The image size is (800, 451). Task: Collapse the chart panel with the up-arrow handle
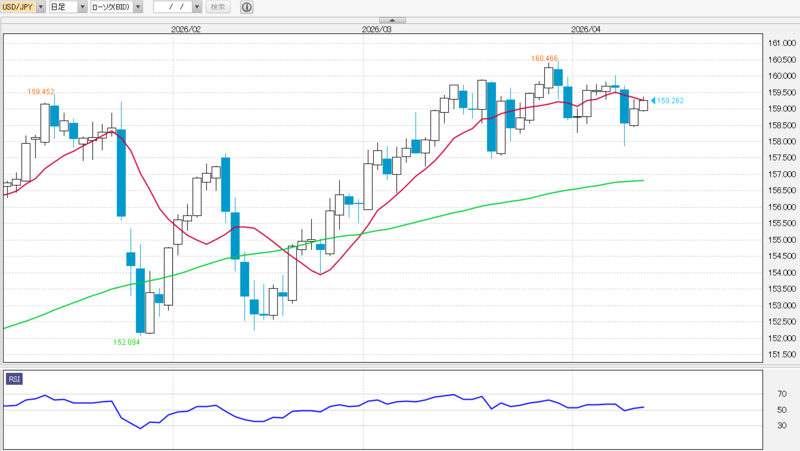coord(392,20)
